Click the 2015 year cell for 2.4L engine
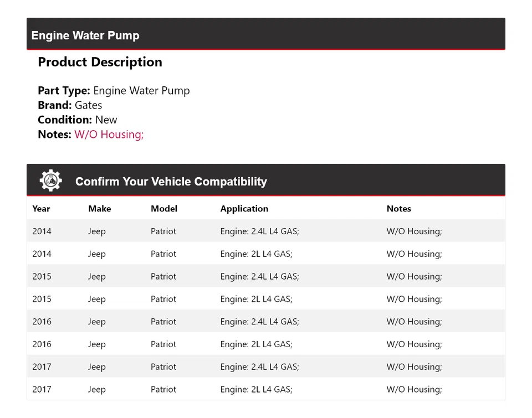 (42, 277)
